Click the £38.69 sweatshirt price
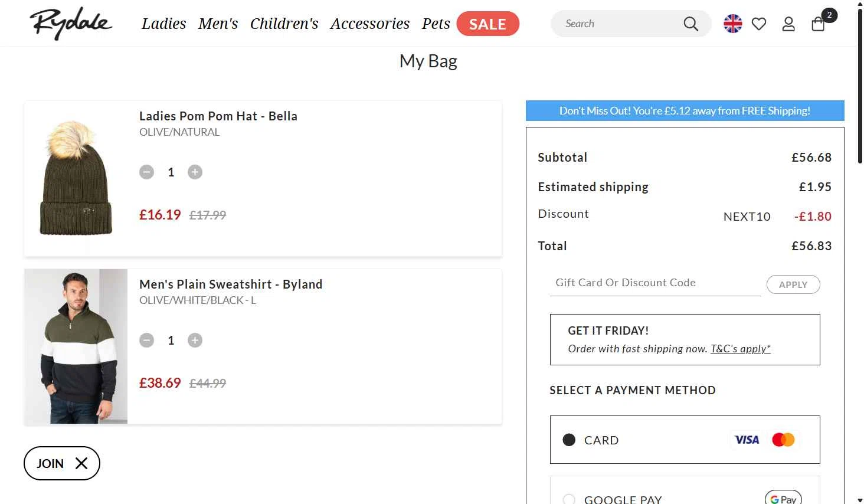 [x=160, y=383]
